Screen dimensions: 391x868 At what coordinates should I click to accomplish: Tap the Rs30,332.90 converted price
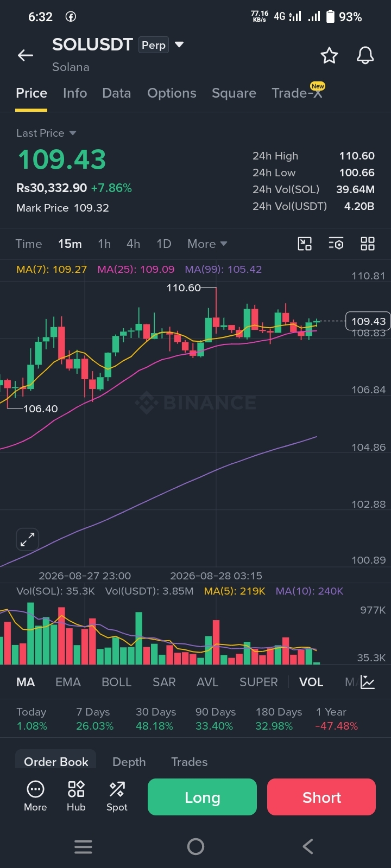click(52, 188)
